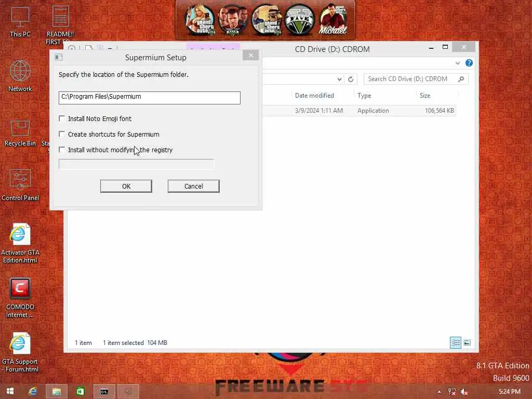Select COMODO Internet Security shortcut
The width and height of the screenshot is (532, 399).
click(x=20, y=298)
